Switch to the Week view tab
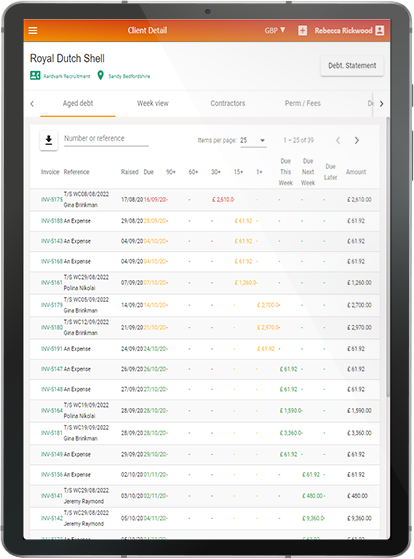 [153, 103]
